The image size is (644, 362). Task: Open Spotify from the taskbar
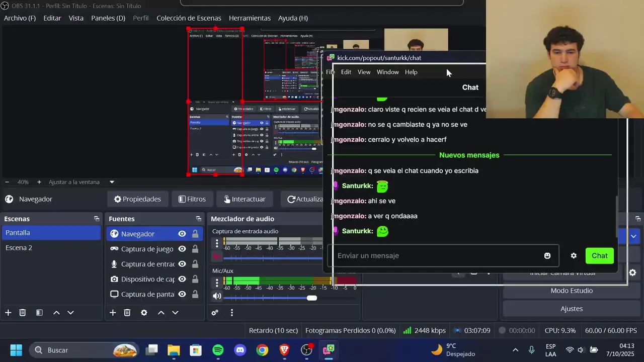(218, 350)
